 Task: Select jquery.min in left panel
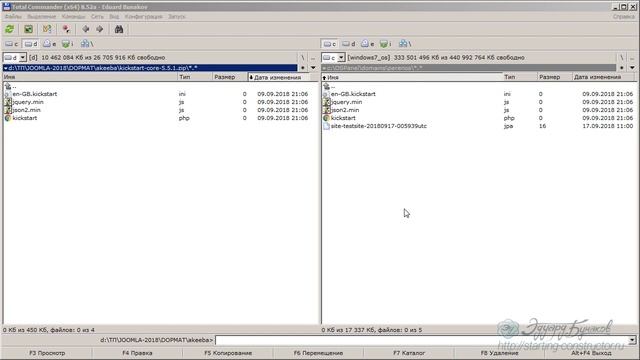click(x=28, y=102)
